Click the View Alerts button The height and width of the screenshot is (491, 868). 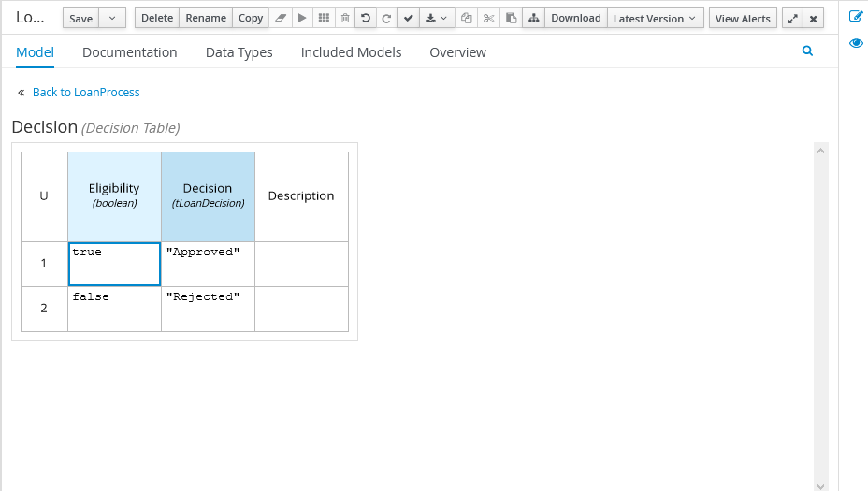[743, 19]
